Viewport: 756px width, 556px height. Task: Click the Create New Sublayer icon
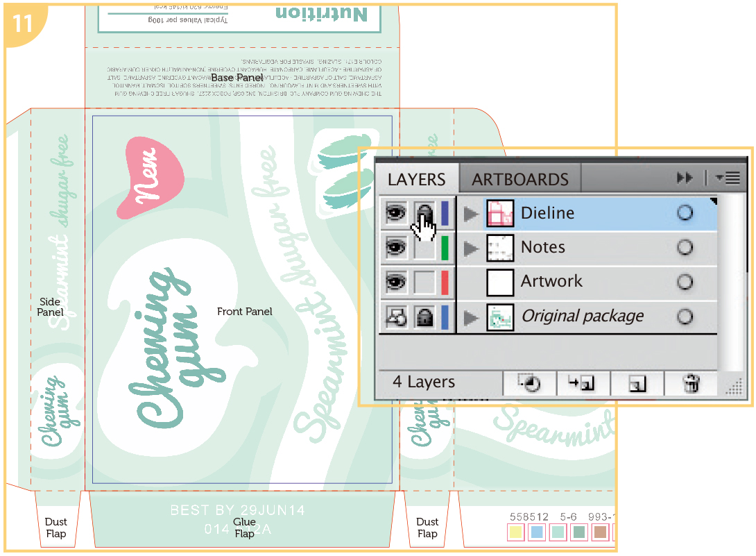[x=584, y=383]
